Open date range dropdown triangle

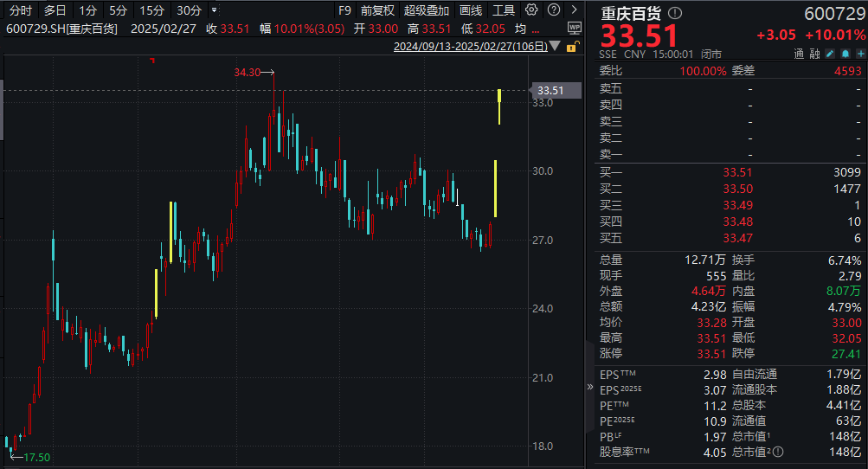pos(554,47)
